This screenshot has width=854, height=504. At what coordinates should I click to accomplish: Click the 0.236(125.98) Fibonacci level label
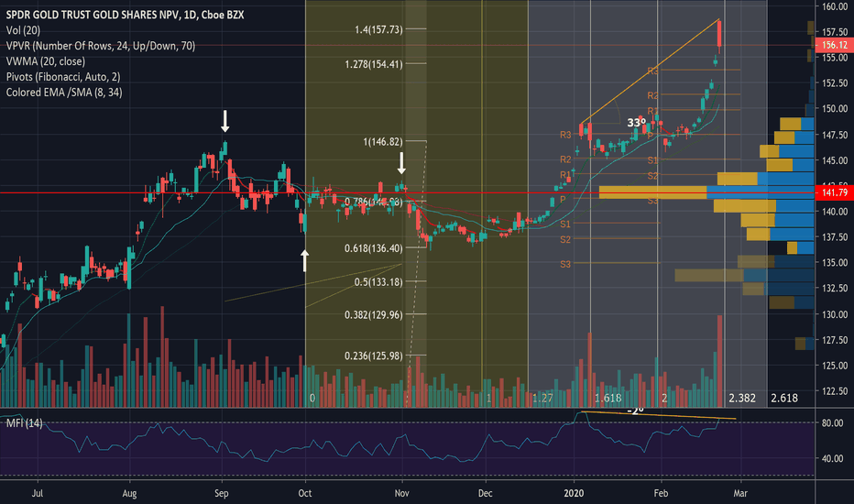click(x=374, y=356)
